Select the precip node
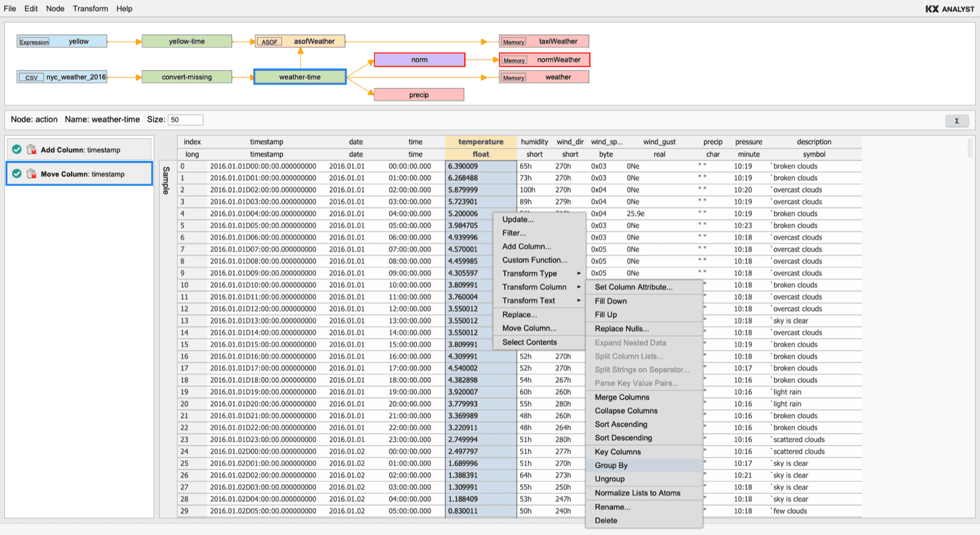 click(419, 95)
